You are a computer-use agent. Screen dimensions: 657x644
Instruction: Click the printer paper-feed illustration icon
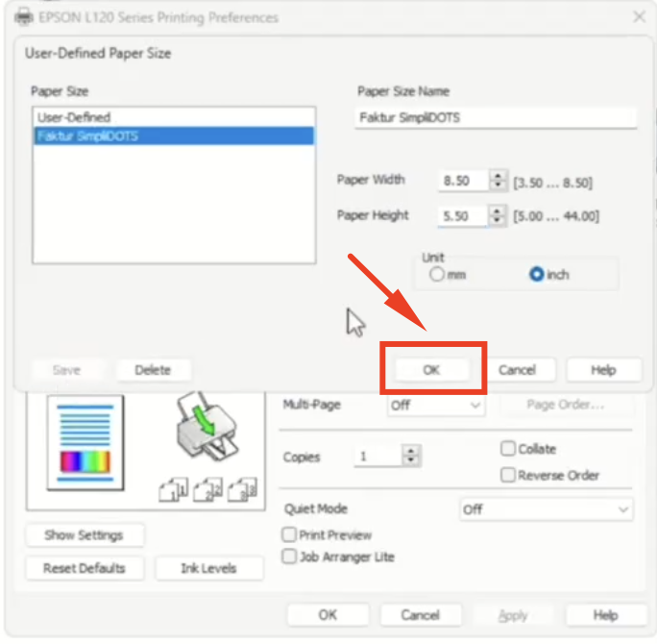(205, 427)
